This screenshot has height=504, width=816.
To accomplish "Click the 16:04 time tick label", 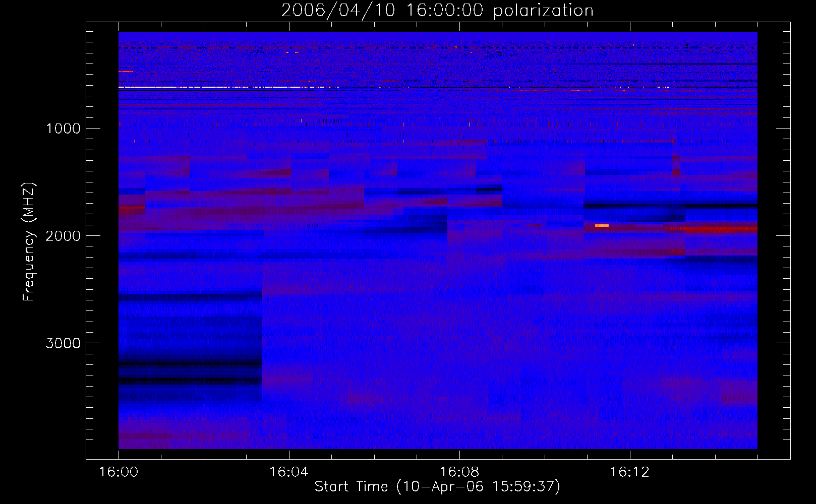I will coord(289,472).
